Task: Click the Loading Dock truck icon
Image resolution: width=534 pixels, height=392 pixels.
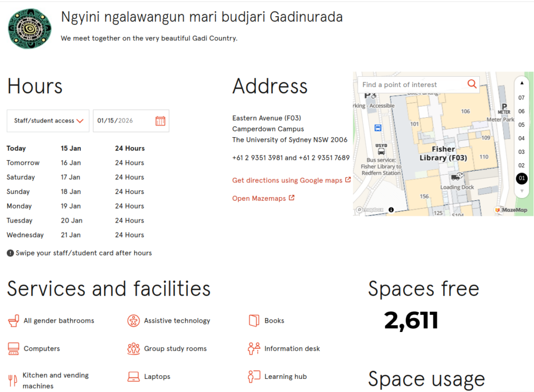Action: [x=456, y=178]
